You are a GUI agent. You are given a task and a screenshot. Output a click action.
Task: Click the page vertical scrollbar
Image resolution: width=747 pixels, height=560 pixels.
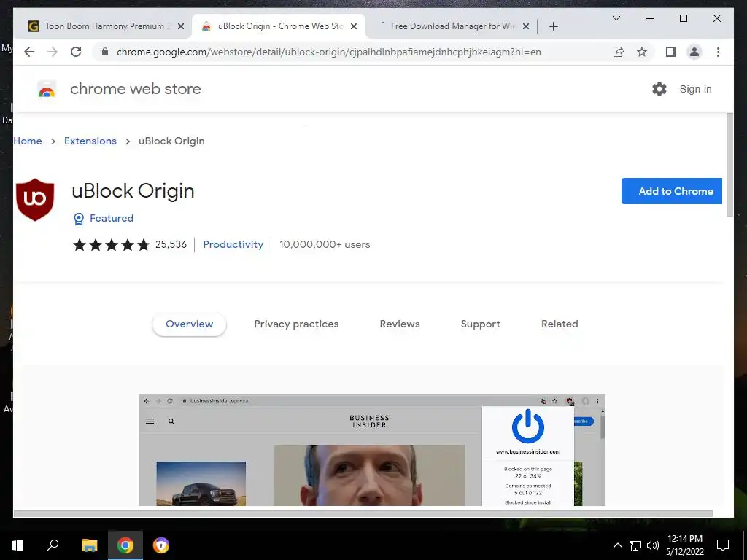[x=729, y=165]
